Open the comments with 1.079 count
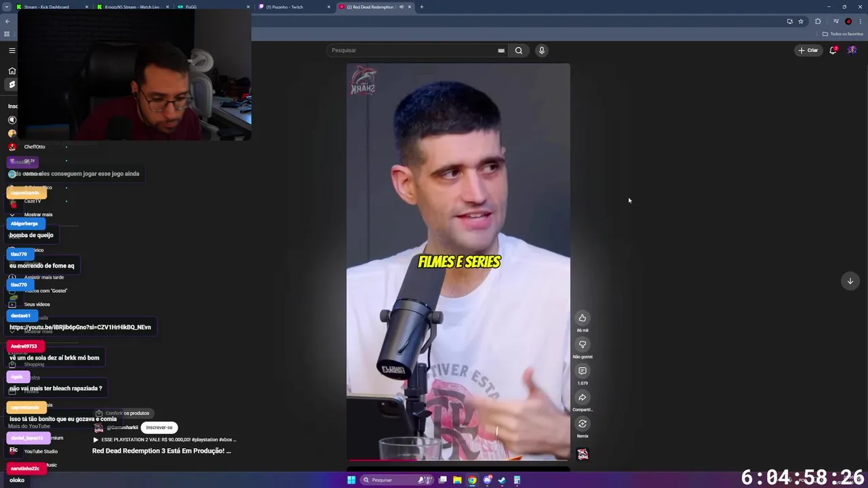The width and height of the screenshot is (868, 488). [x=582, y=371]
